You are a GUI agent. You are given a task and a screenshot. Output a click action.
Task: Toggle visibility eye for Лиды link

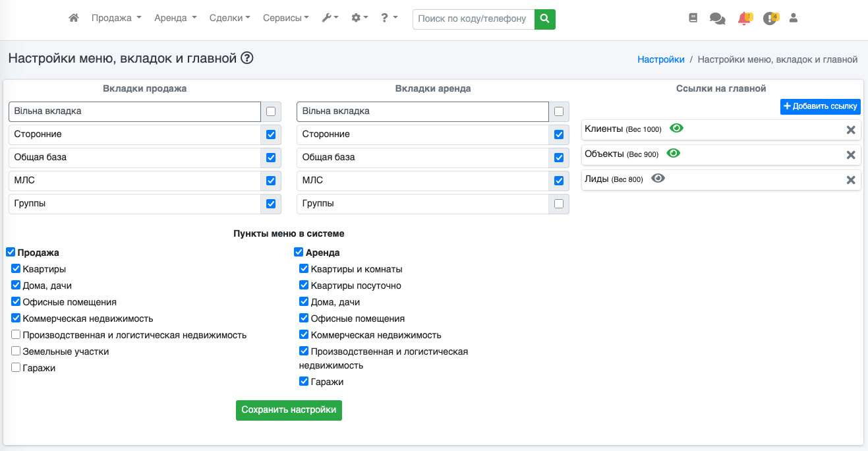[x=658, y=178]
